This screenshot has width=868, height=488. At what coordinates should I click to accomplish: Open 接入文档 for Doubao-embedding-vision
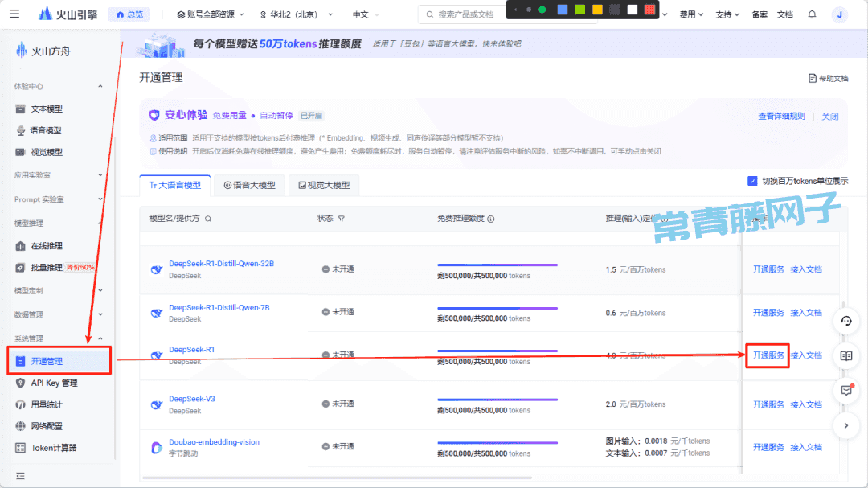[x=806, y=448]
